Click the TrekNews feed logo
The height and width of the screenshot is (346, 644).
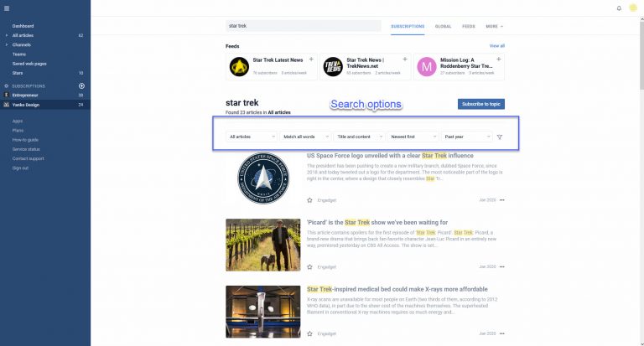(x=333, y=66)
